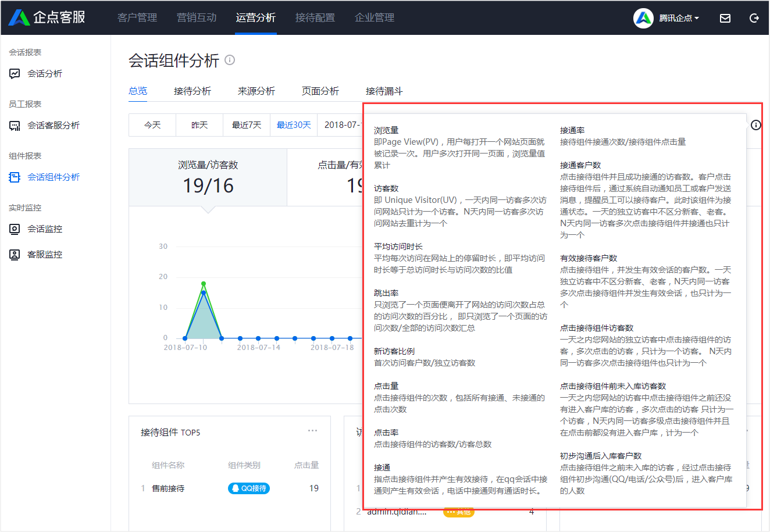
Task: Open the 客户管理 top menu
Action: [137, 17]
